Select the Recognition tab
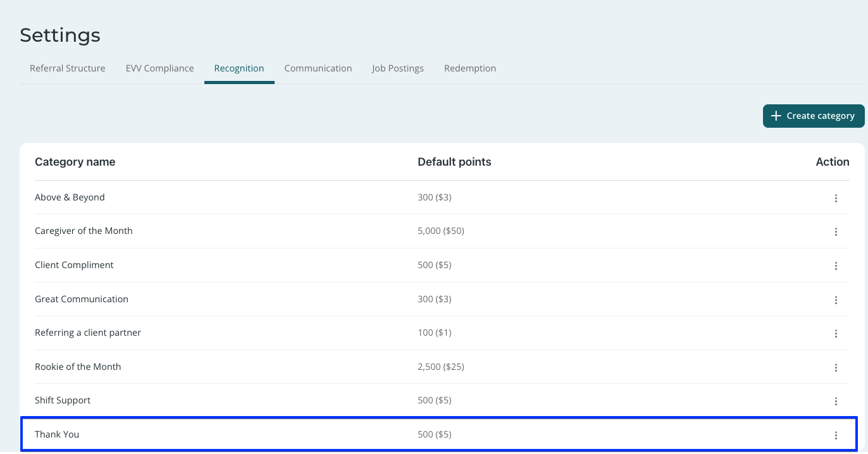 [239, 68]
